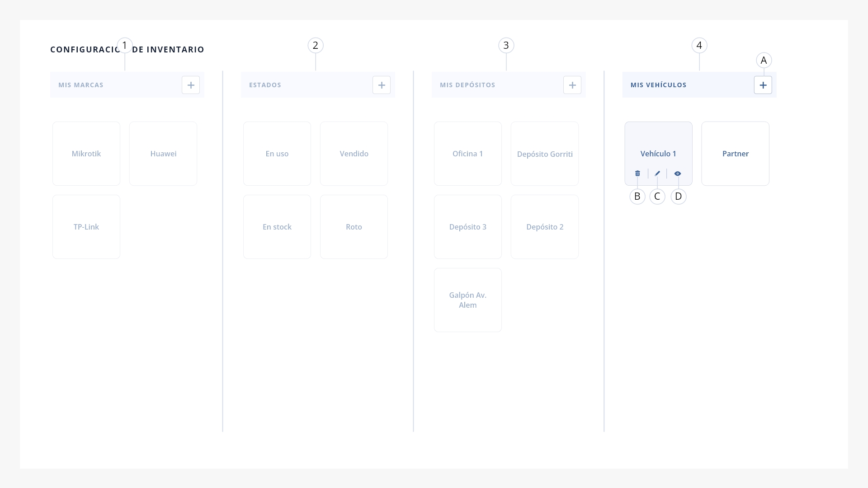The width and height of the screenshot is (868, 488).
Task: Open the TP-Link brand card
Action: pos(86,227)
